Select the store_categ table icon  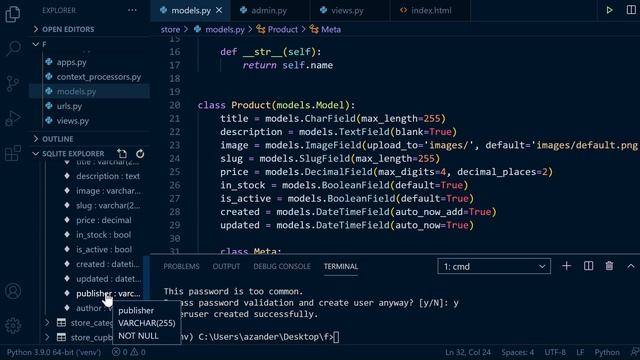(x=61, y=322)
